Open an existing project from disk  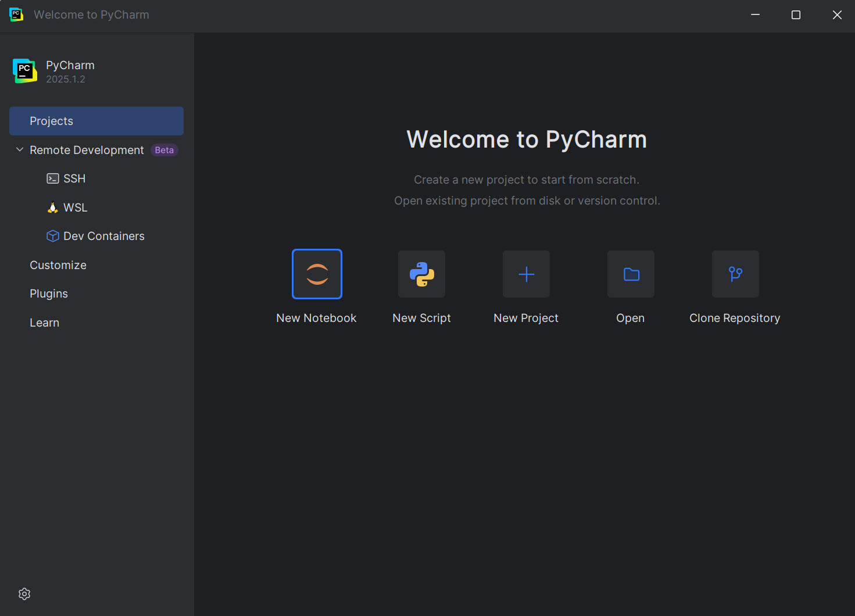(x=630, y=274)
